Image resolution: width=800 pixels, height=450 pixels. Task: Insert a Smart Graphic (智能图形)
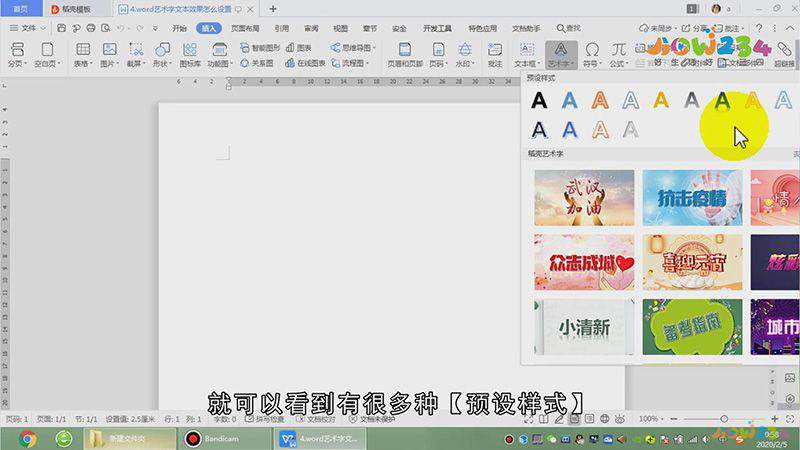click(260, 47)
